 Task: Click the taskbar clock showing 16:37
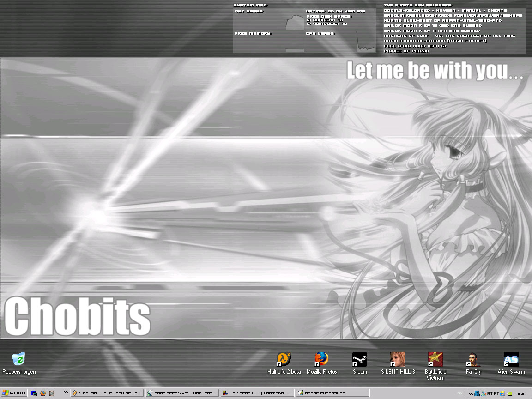[521, 393]
